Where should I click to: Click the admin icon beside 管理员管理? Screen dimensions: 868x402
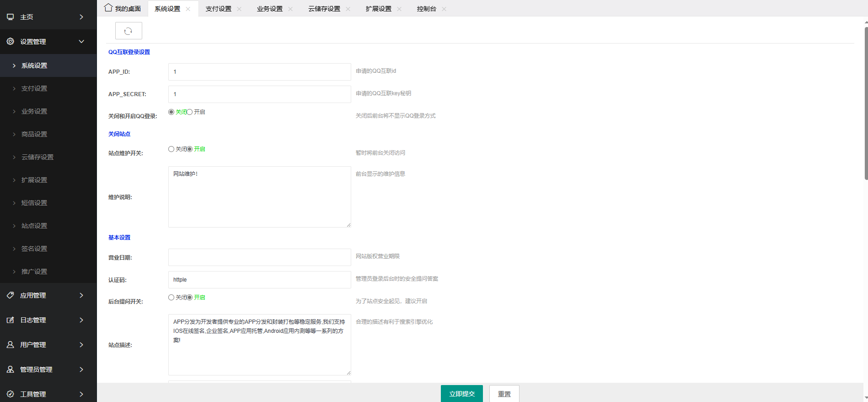(x=10, y=369)
